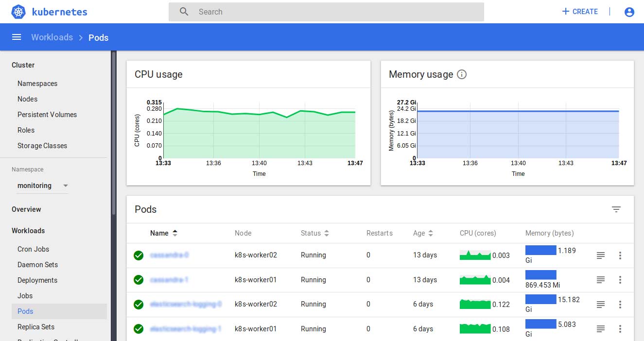Open logs icon for the cassandra-1 pod
644x341 pixels.
[x=601, y=280]
